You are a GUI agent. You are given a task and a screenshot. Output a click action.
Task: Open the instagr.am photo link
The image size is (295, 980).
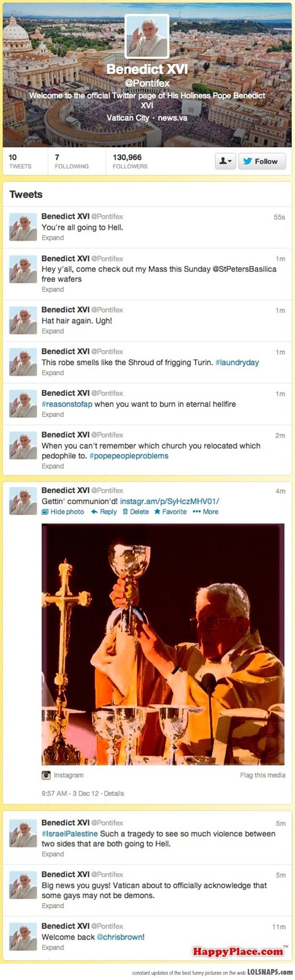pos(170,501)
